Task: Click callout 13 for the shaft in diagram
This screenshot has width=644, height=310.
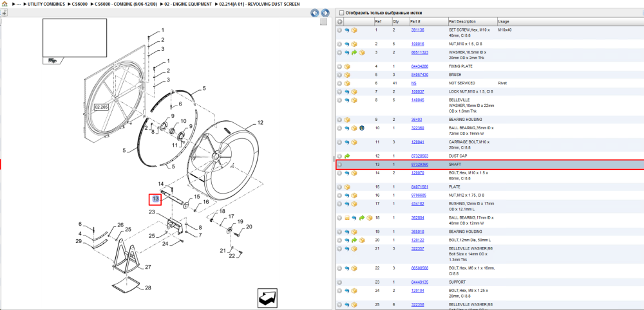Action: (155, 199)
